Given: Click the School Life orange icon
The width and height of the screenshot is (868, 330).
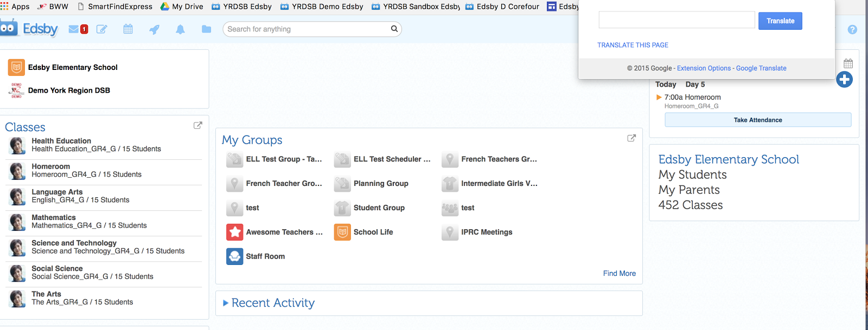Looking at the screenshot, I should (342, 232).
